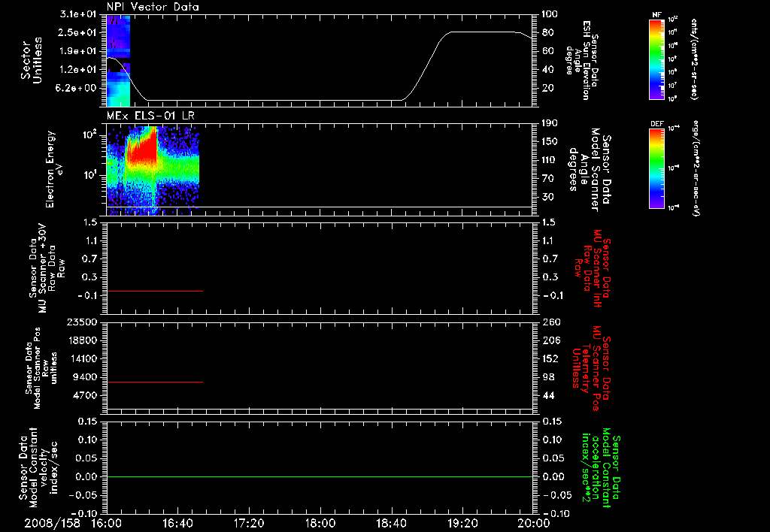Viewport: 770px width, 532px height.
Task: Click the 190 tick on the Scanner Angle axis
Action: (x=550, y=122)
